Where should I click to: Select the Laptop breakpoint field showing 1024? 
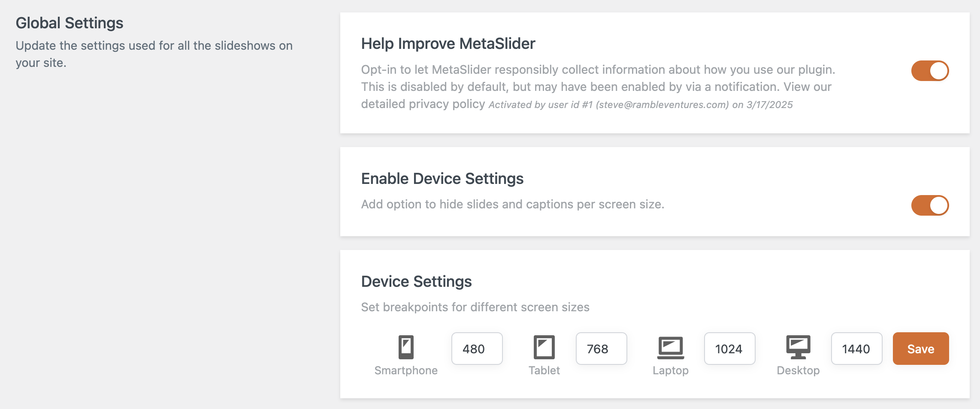pos(729,349)
